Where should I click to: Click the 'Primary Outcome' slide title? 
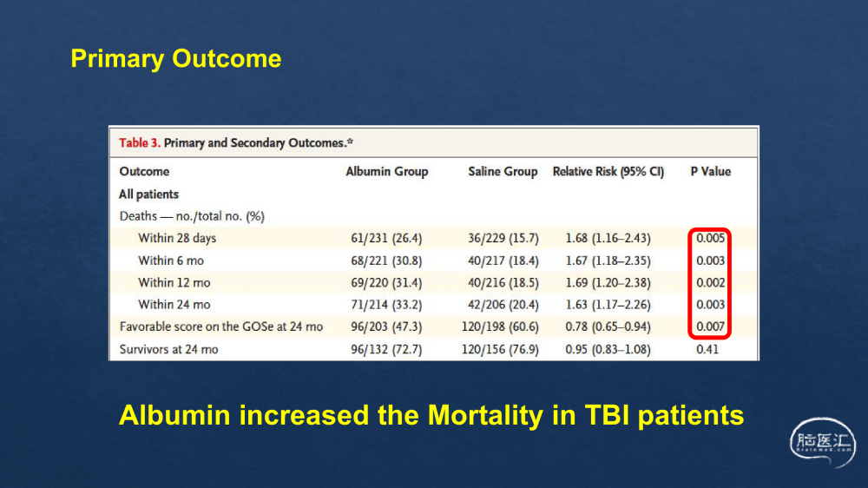(176, 59)
